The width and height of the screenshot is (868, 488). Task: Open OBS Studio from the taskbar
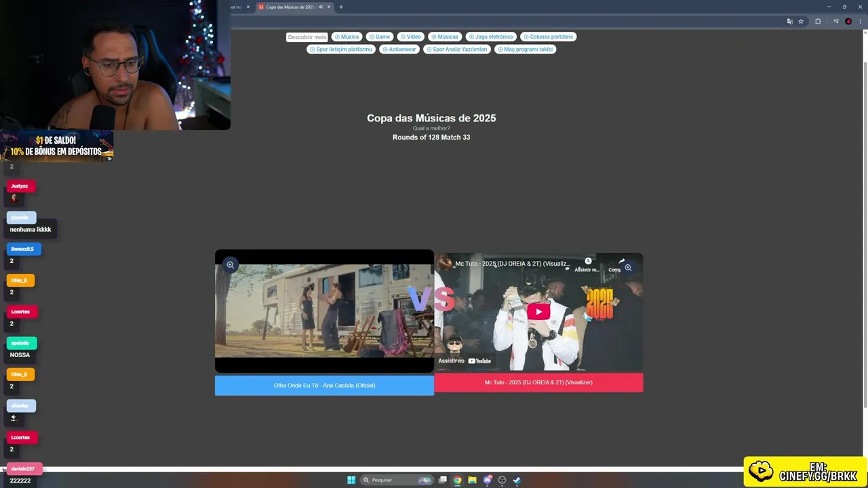tap(502, 480)
